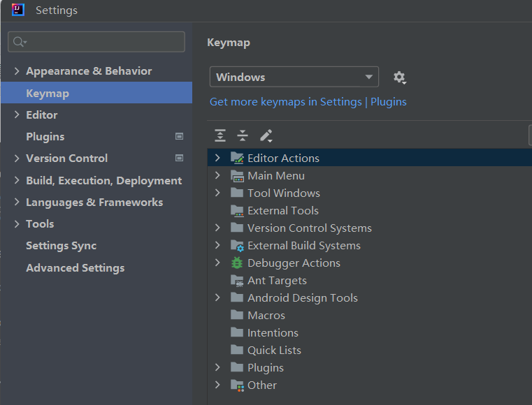Click the green Debugger Actions bug icon
Viewport: 532px width, 405px height.
point(237,263)
